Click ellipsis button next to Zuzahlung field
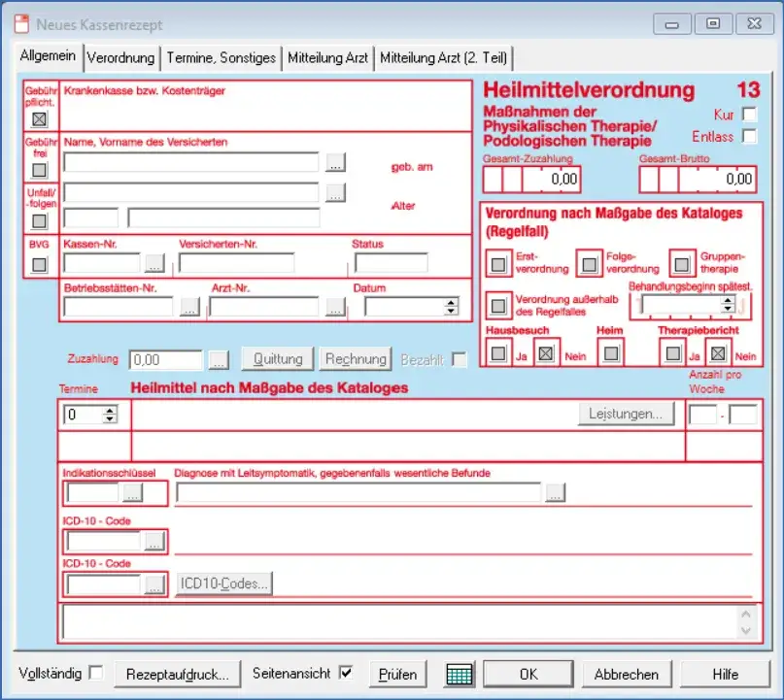 pos(219,360)
